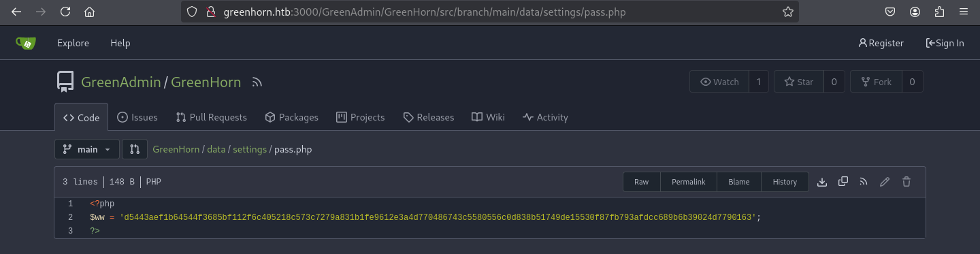Click the address bar URL field

point(490,12)
